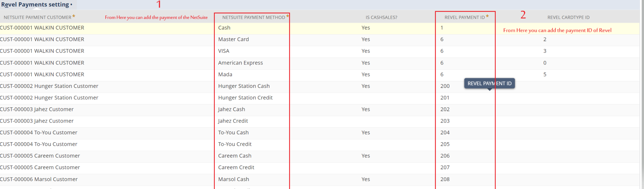This screenshot has width=644, height=189.
Task: Select the Marsol Cash cell
Action: 234,179
